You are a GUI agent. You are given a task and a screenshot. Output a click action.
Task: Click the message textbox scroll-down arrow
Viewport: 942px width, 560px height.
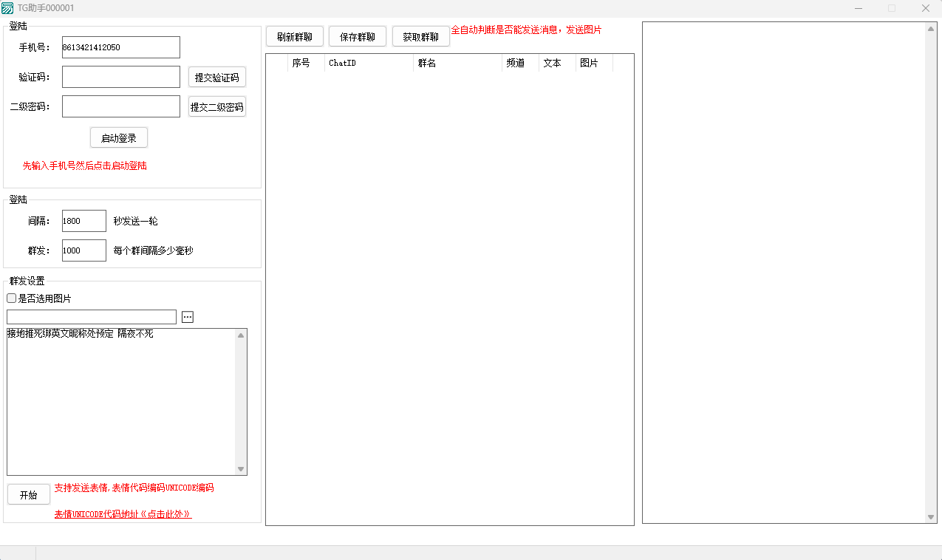(x=241, y=469)
